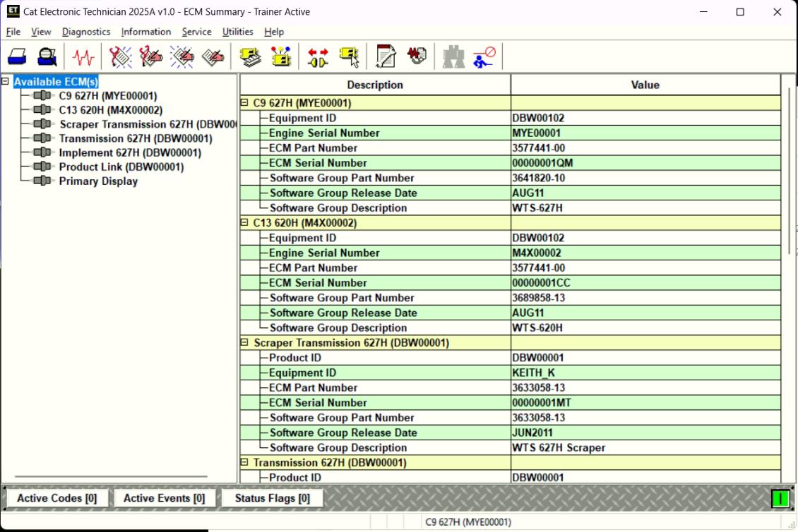Image resolution: width=798 pixels, height=532 pixels.
Task: Click the status bar C9 627H (MYE00001) text
Action: coord(468,522)
